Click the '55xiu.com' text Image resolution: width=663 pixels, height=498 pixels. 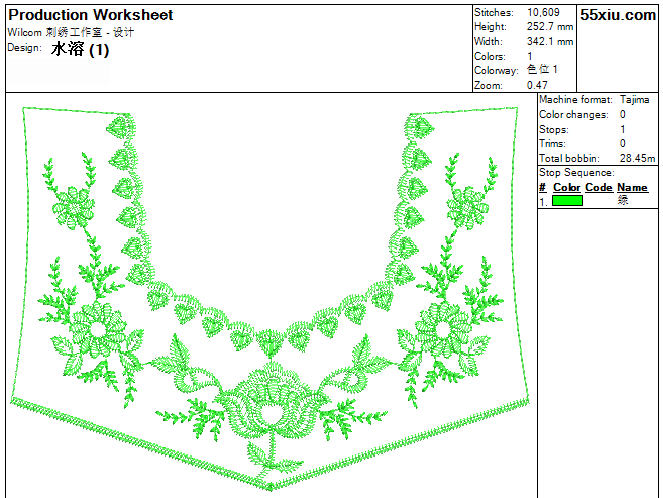click(x=618, y=15)
